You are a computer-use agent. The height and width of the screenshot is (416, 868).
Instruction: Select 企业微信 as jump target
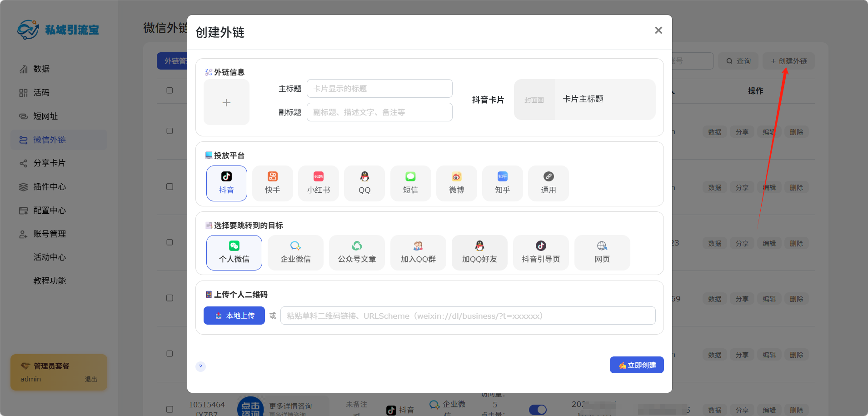[295, 252]
